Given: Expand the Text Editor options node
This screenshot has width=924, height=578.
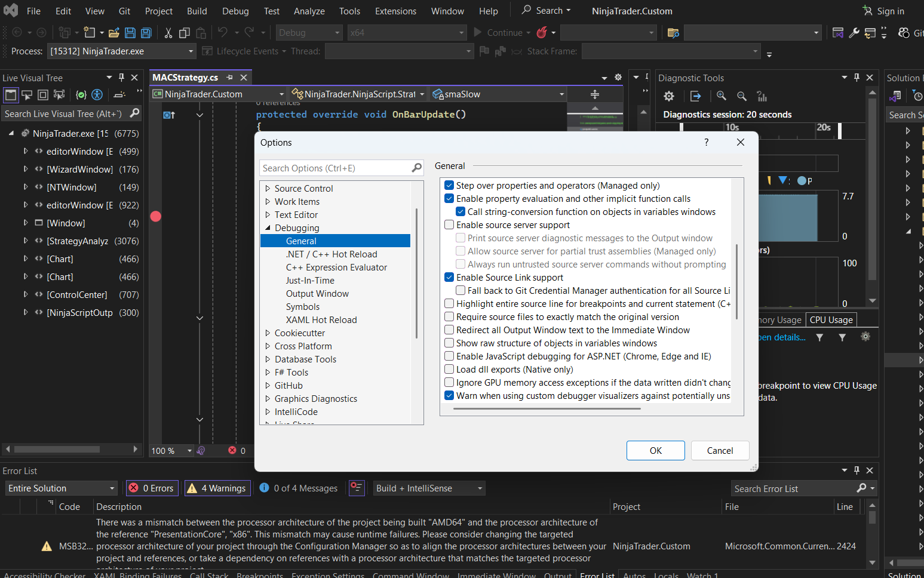Looking at the screenshot, I should (268, 215).
